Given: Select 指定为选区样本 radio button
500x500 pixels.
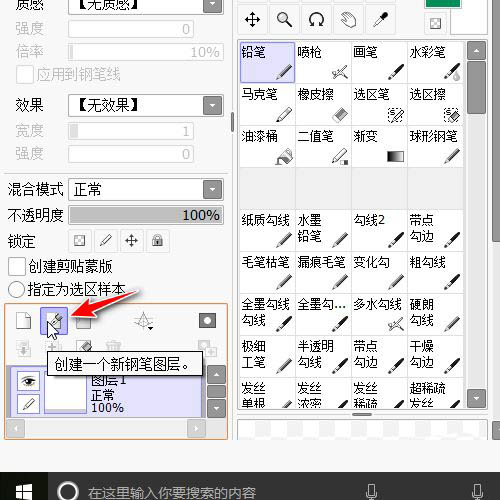Looking at the screenshot, I should pos(16,289).
